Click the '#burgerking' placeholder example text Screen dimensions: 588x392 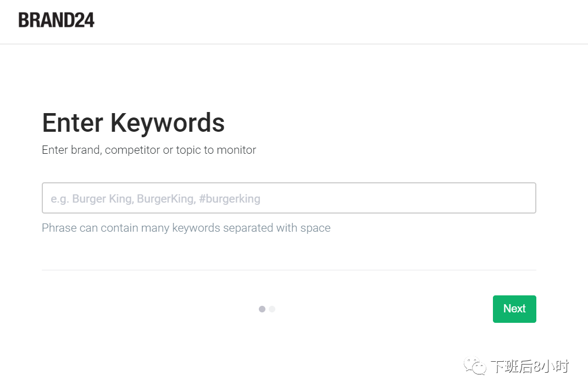pyautogui.click(x=230, y=199)
